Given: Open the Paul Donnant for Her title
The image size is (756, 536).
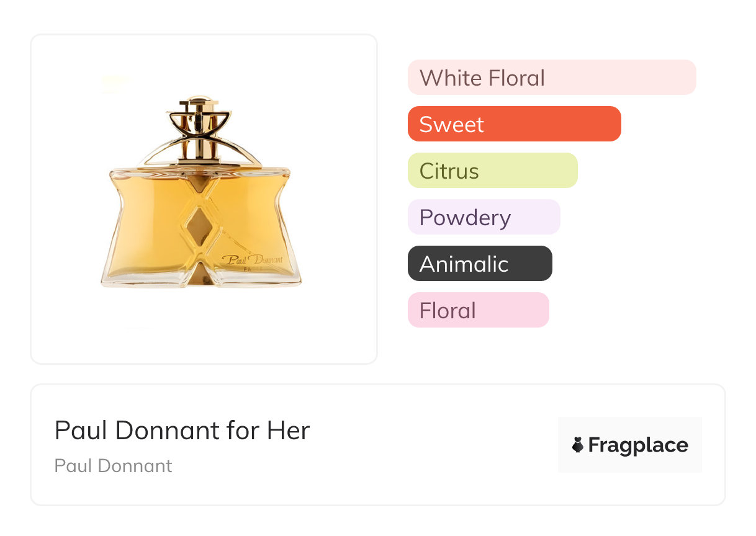Looking at the screenshot, I should 182,430.
